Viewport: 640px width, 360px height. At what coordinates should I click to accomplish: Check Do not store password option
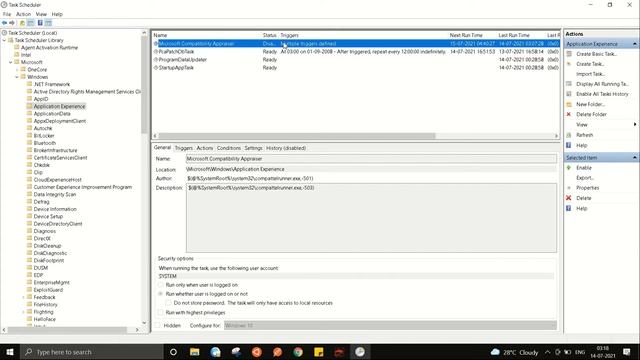(168, 303)
